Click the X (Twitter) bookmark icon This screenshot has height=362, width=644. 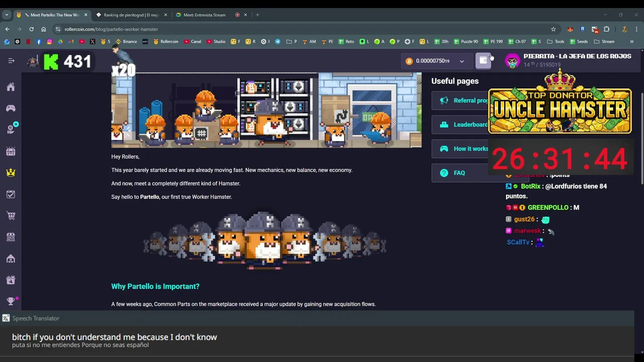pos(93,42)
